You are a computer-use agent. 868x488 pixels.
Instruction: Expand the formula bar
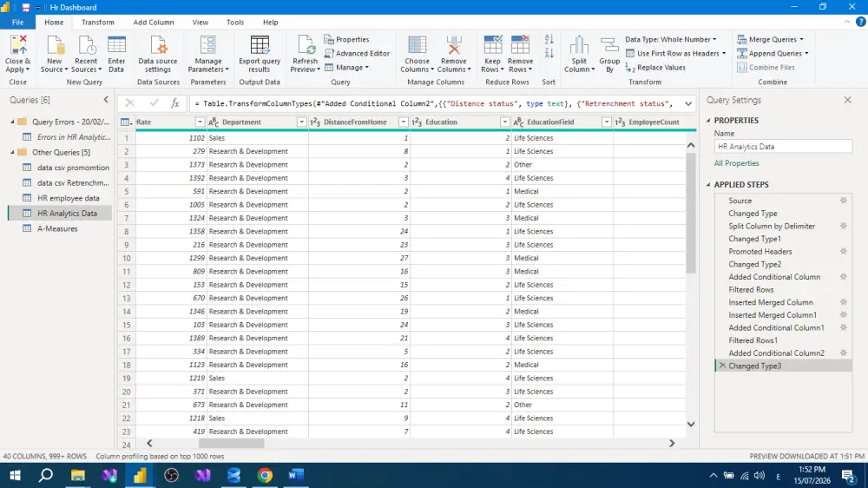pos(688,103)
